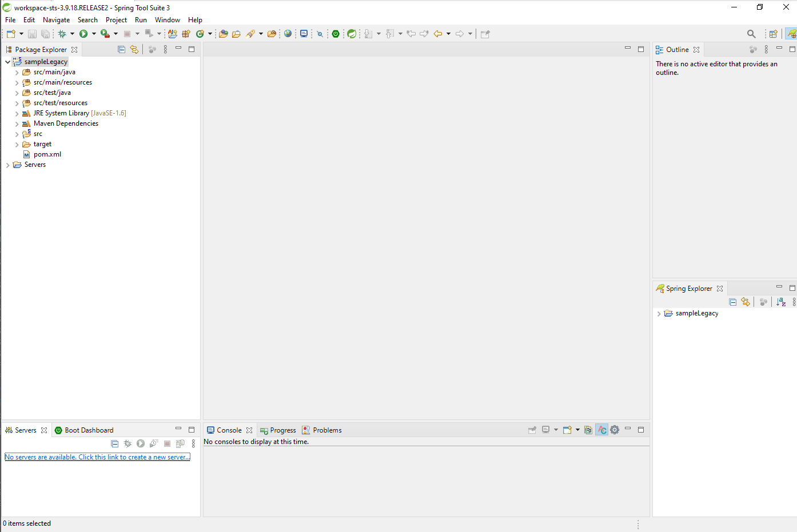Viewport: 797px width, 532px height.
Task: Open the File menu
Action: pyautogui.click(x=10, y=20)
